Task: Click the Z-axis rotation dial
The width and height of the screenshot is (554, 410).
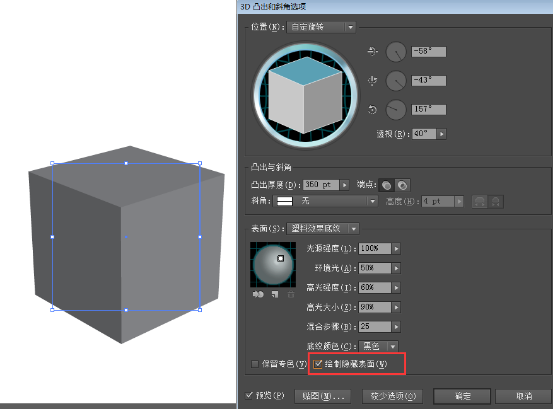Action: (396, 110)
